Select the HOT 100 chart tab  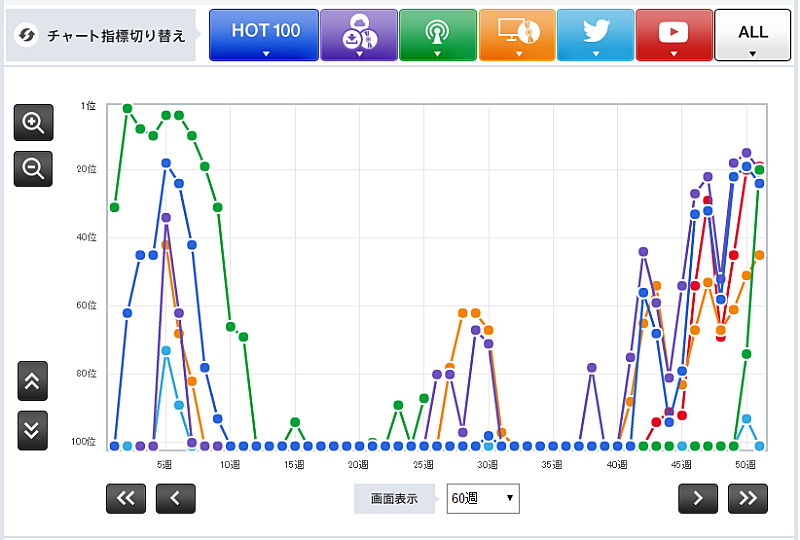click(265, 35)
